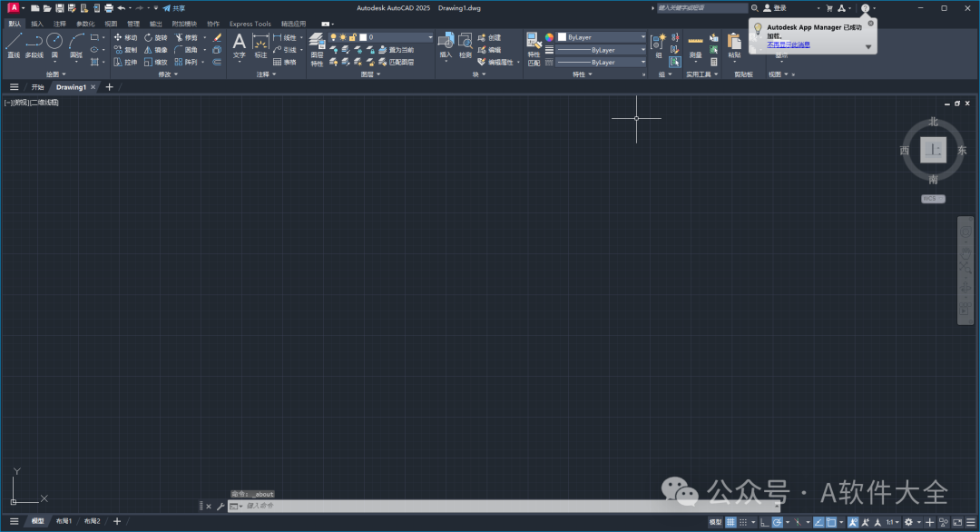The width and height of the screenshot is (980, 532).
Task: Click the Open folder icon in quick access toolbar
Action: pyautogui.click(x=47, y=8)
